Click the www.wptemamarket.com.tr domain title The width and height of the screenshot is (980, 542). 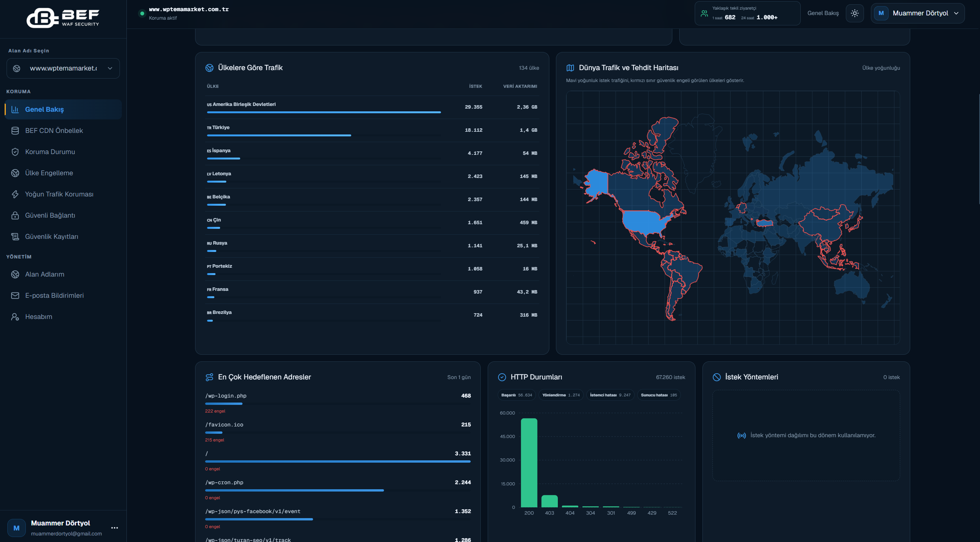click(x=189, y=9)
